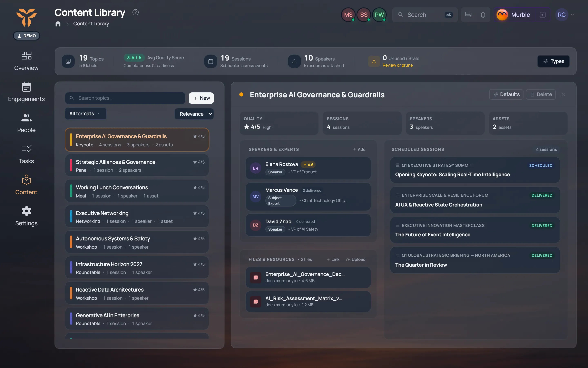This screenshot has width=588, height=368.
Task: Delete the Enterprise AI Governance topic
Action: click(x=541, y=94)
